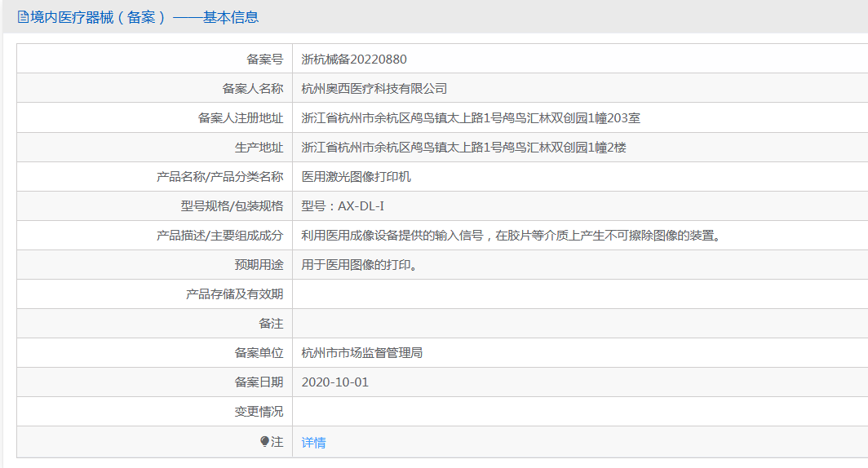Select product description starting with 利用医用成像设备

point(511,235)
